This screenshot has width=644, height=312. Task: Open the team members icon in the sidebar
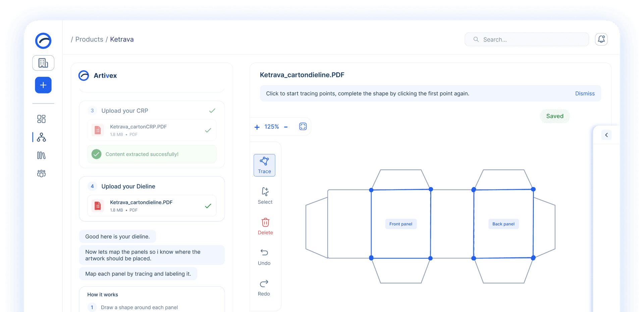(41, 173)
